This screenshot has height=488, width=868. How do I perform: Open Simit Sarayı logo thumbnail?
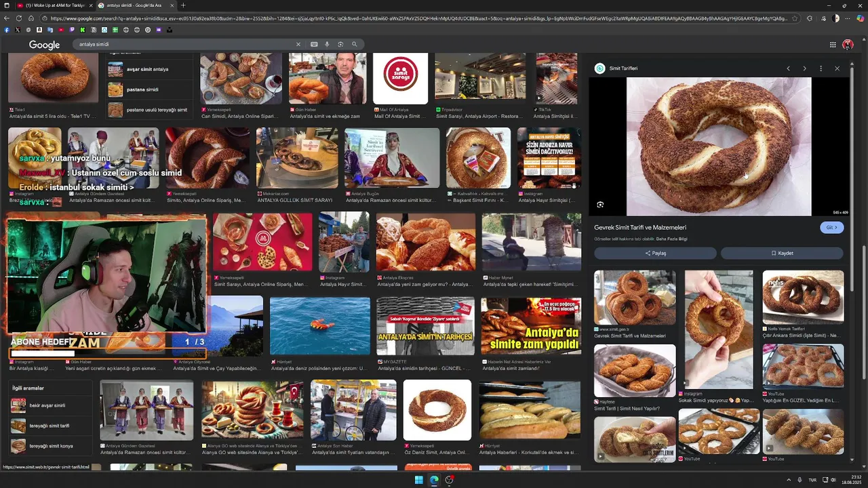[401, 79]
